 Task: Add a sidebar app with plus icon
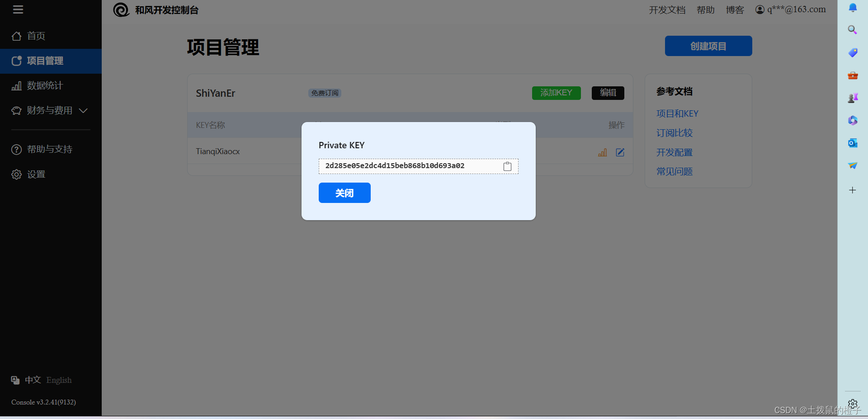853,190
